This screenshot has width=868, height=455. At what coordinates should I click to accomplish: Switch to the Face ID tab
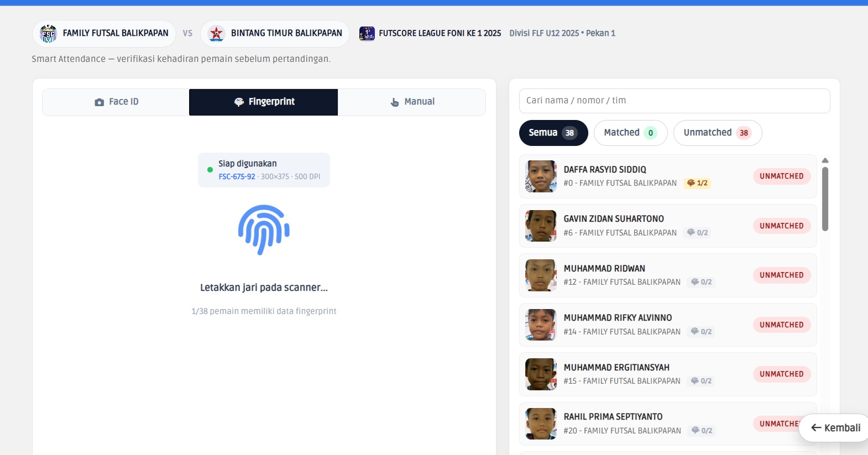tap(116, 102)
